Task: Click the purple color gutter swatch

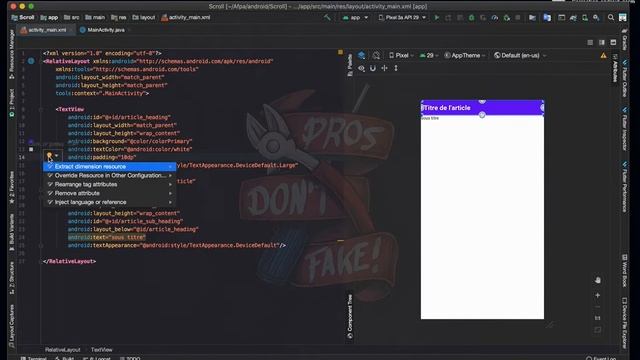Action: (x=31, y=141)
